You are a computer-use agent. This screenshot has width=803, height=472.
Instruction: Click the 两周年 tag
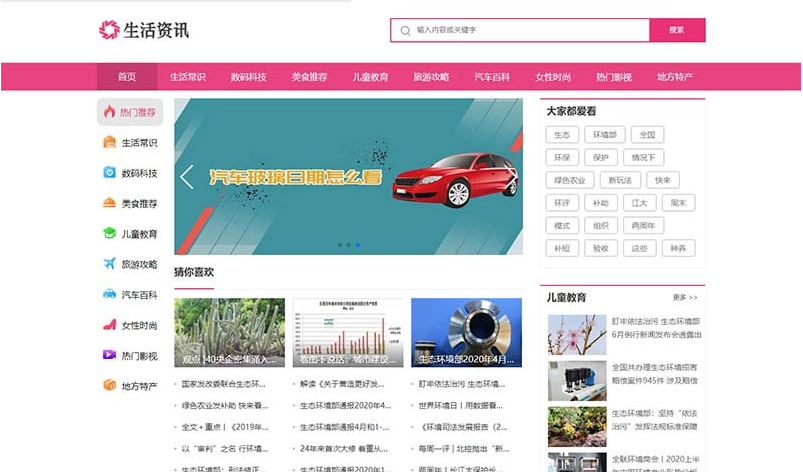pos(644,225)
